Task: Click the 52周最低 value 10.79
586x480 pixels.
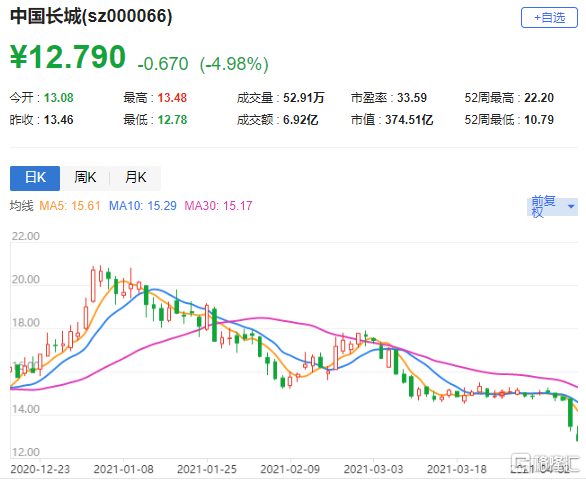Action: (539, 120)
